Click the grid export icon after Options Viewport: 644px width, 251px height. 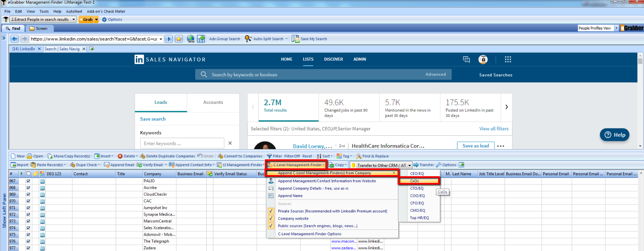click(x=461, y=165)
